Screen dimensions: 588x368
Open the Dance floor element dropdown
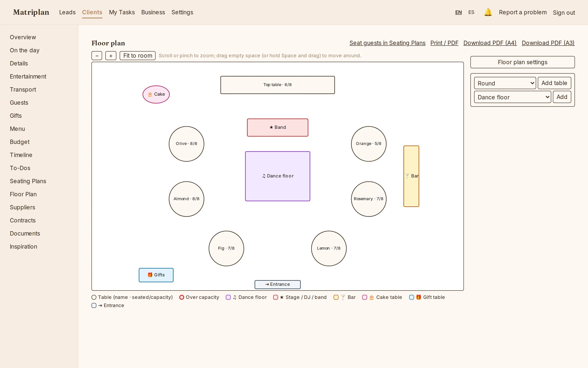[512, 97]
